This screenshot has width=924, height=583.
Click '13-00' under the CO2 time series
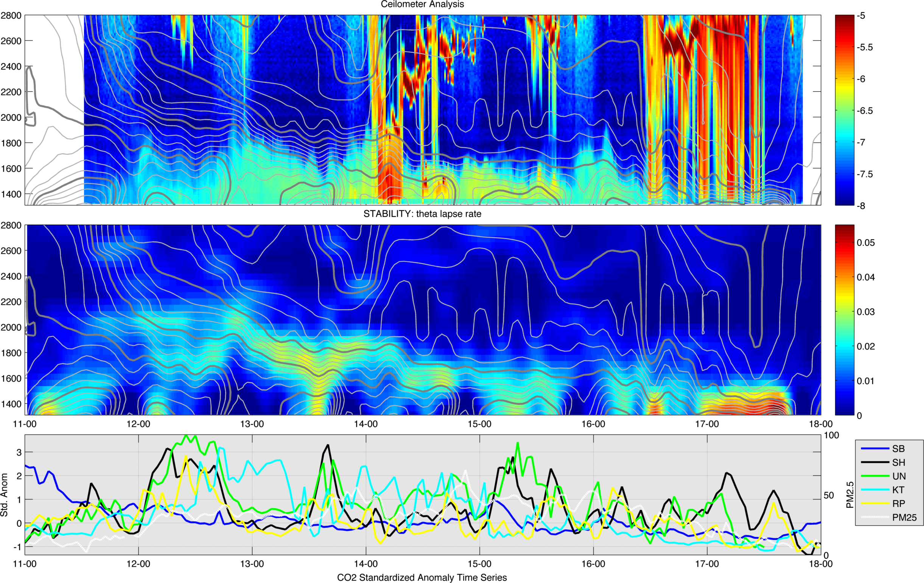(252, 564)
